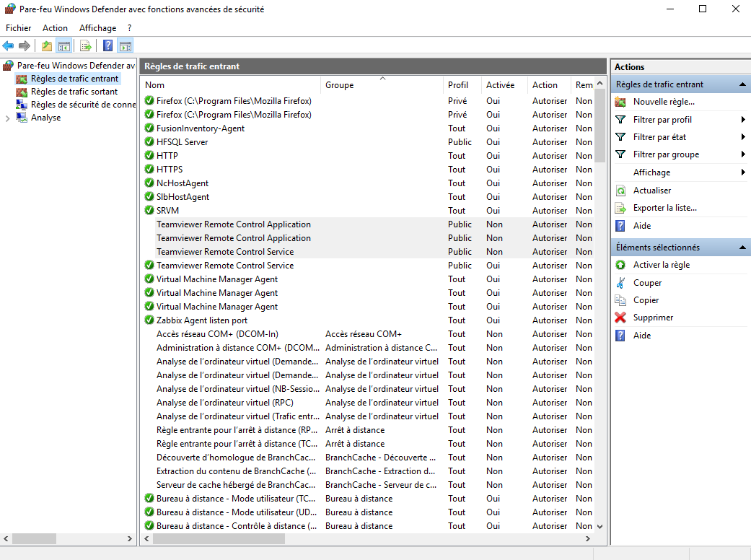The width and height of the screenshot is (751, 560).
Task: Click the green check icon beside SRVM
Action: [149, 210]
